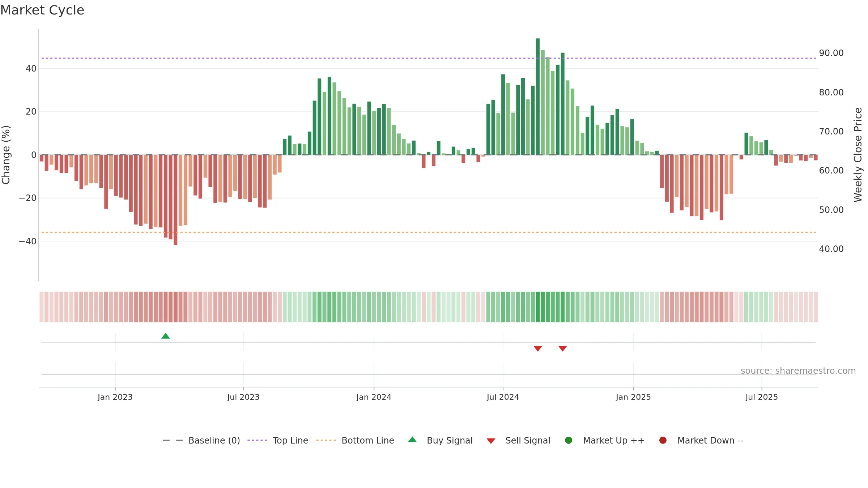The height and width of the screenshot is (488, 868).
Task: Click the 90.00 price axis label
Action: point(831,53)
